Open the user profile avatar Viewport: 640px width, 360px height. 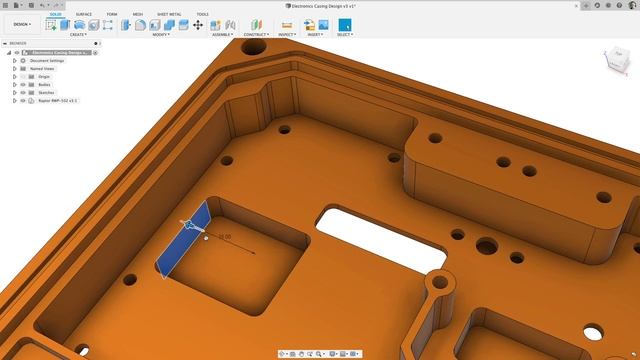[632, 5]
